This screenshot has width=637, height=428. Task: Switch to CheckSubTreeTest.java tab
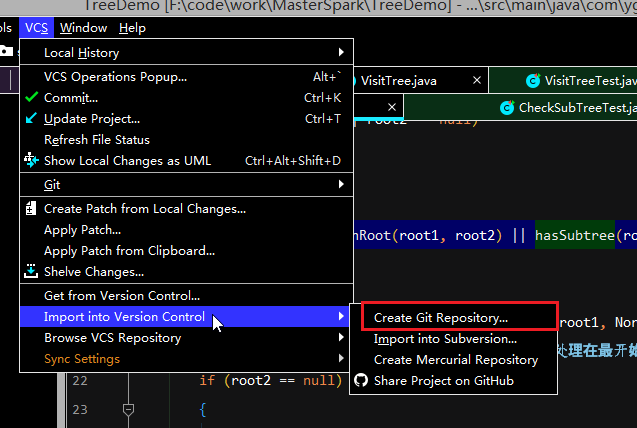coord(578,108)
